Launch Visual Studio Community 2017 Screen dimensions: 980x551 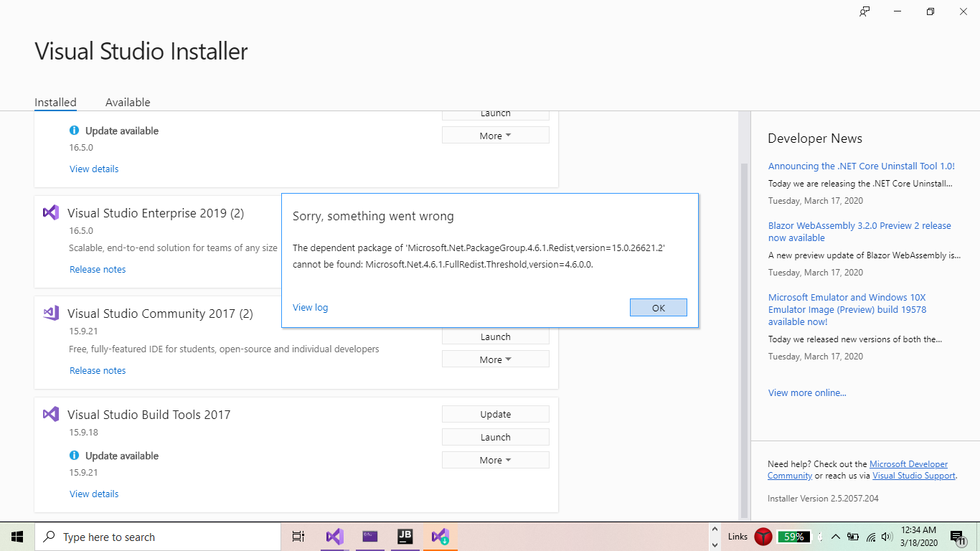pyautogui.click(x=496, y=336)
